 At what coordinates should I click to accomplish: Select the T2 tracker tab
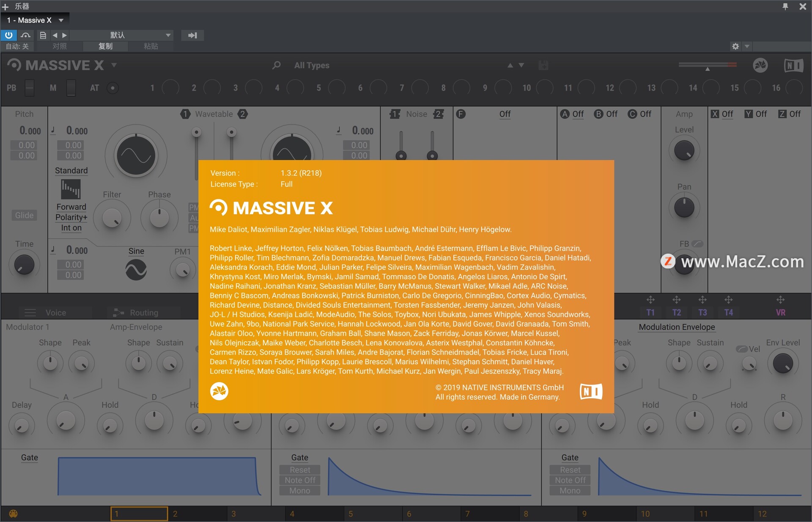point(677,313)
